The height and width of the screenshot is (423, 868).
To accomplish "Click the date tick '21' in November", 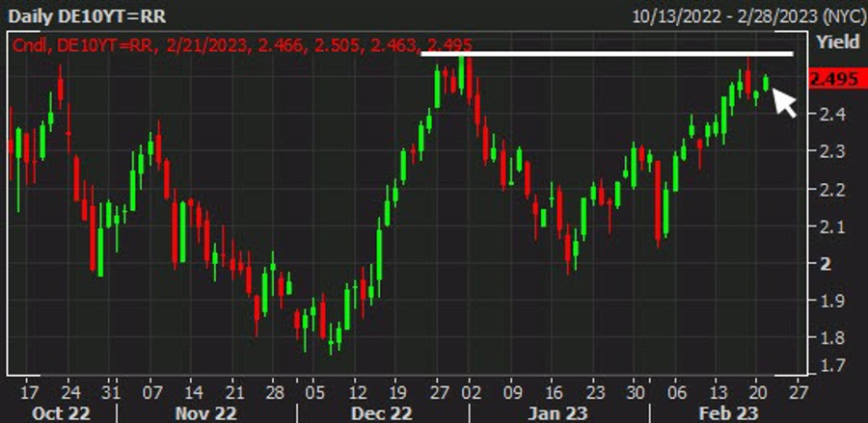I will pos(233,393).
